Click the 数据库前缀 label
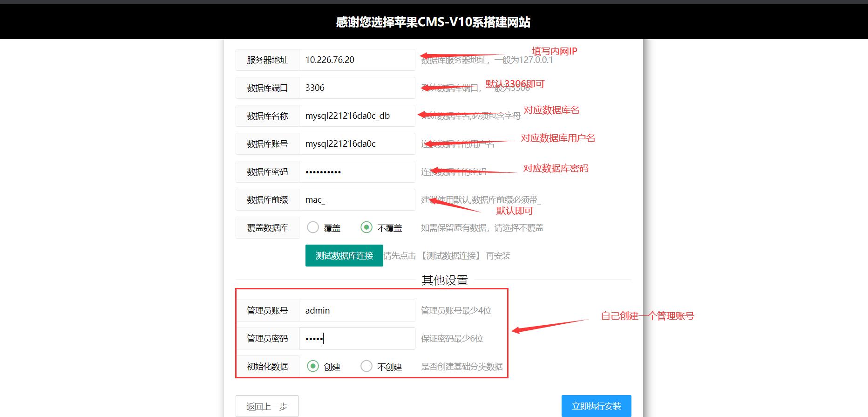The height and width of the screenshot is (417, 868). [x=267, y=199]
